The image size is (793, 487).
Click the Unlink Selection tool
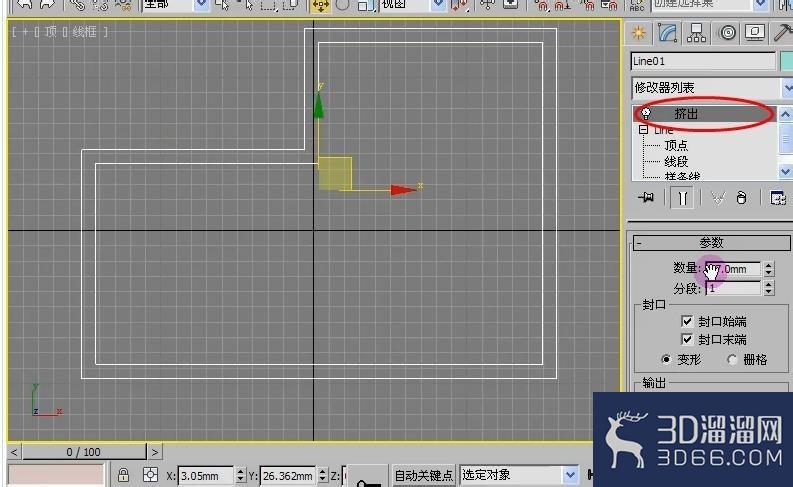(x=100, y=5)
